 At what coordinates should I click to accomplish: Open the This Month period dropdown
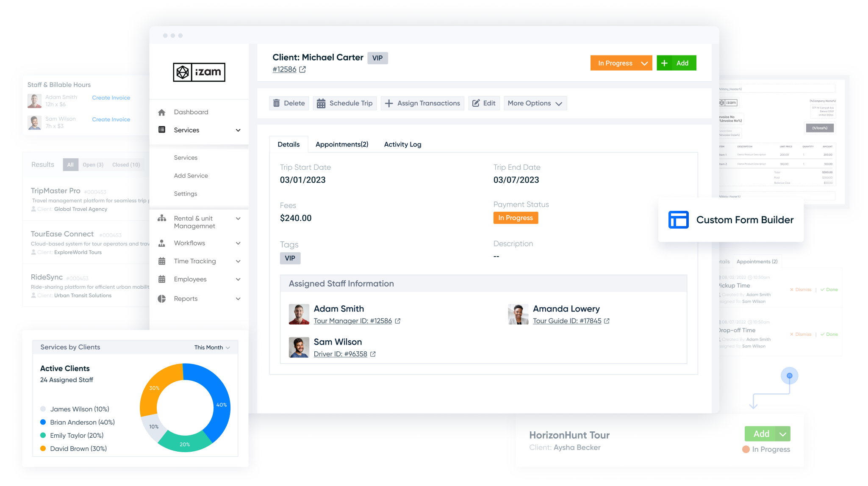[x=212, y=348]
